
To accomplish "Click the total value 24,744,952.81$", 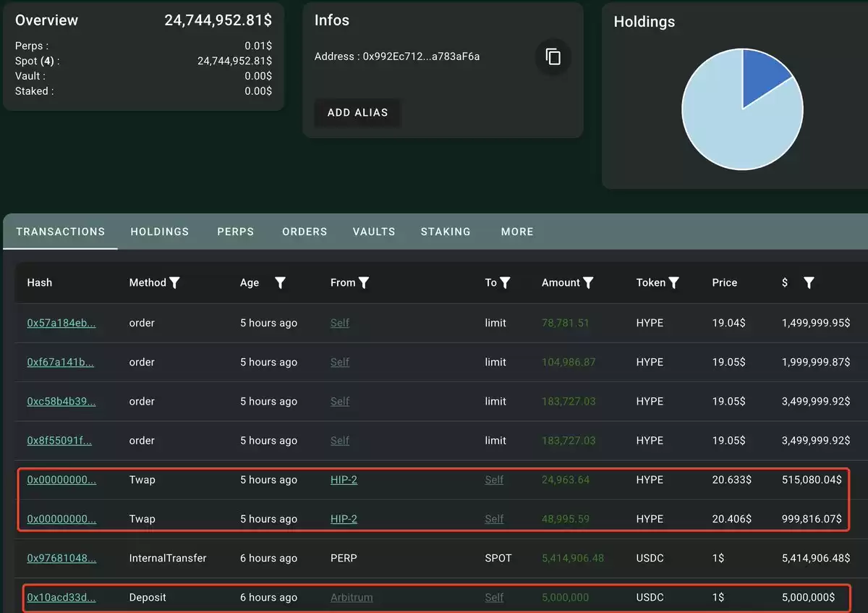I will coord(218,20).
